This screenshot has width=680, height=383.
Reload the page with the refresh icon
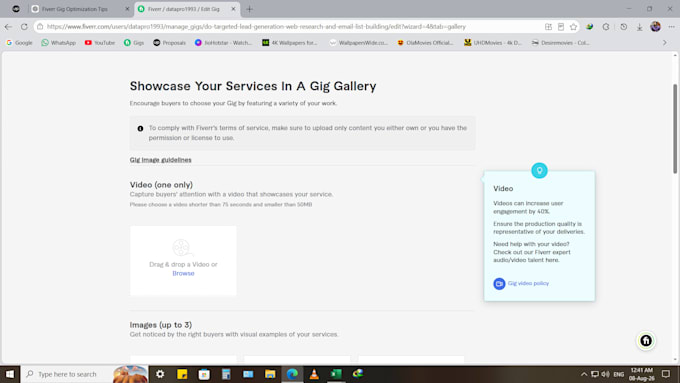point(24,27)
